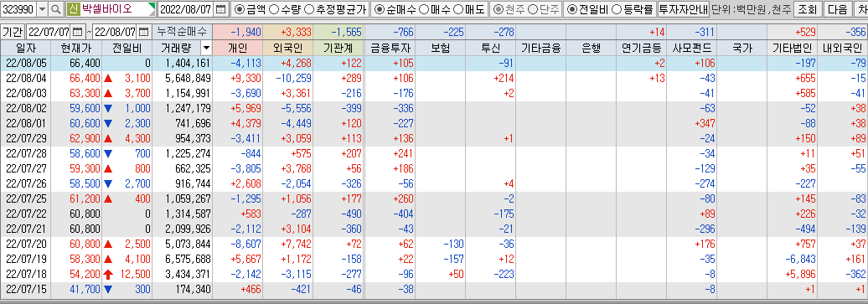
Task: Click the 다음 button
Action: pyautogui.click(x=838, y=9)
